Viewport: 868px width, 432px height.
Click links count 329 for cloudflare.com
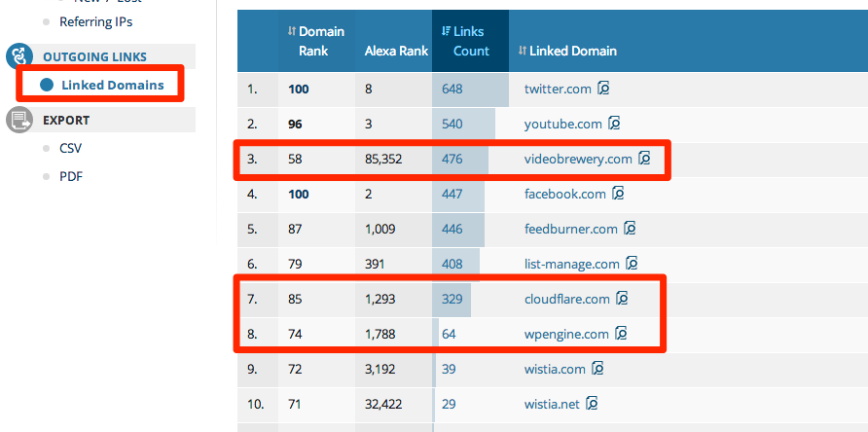(452, 299)
